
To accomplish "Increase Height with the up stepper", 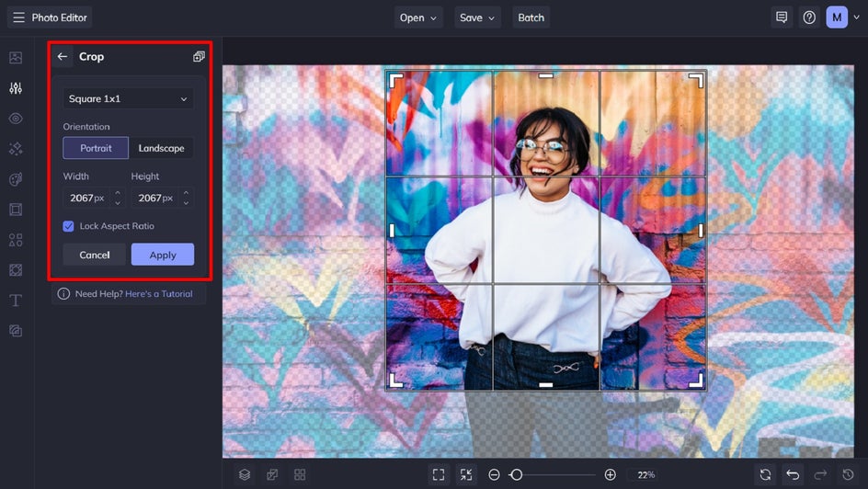I will point(186,192).
